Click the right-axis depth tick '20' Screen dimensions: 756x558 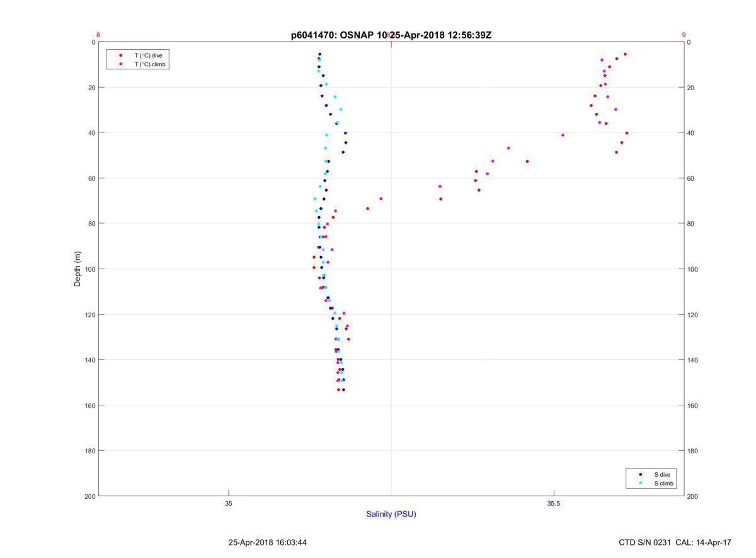690,88
